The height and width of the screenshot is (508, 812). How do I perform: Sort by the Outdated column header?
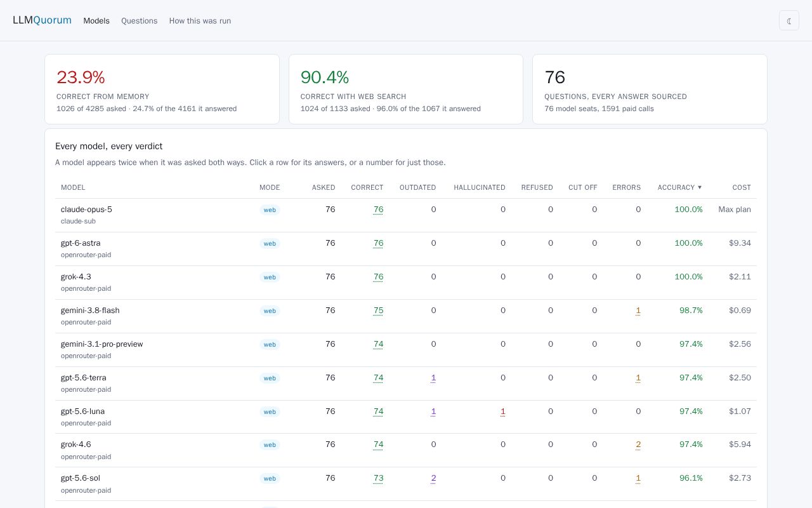417,187
